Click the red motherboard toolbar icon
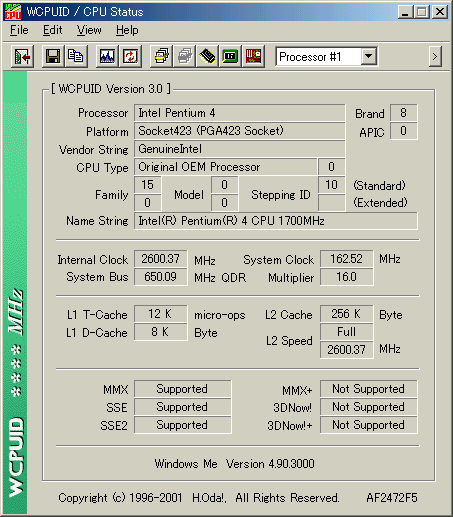 coord(253,57)
